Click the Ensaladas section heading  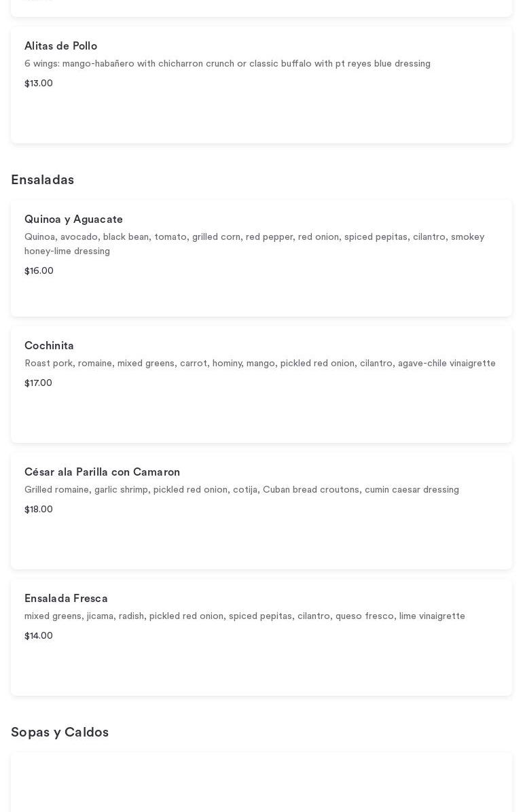click(42, 180)
